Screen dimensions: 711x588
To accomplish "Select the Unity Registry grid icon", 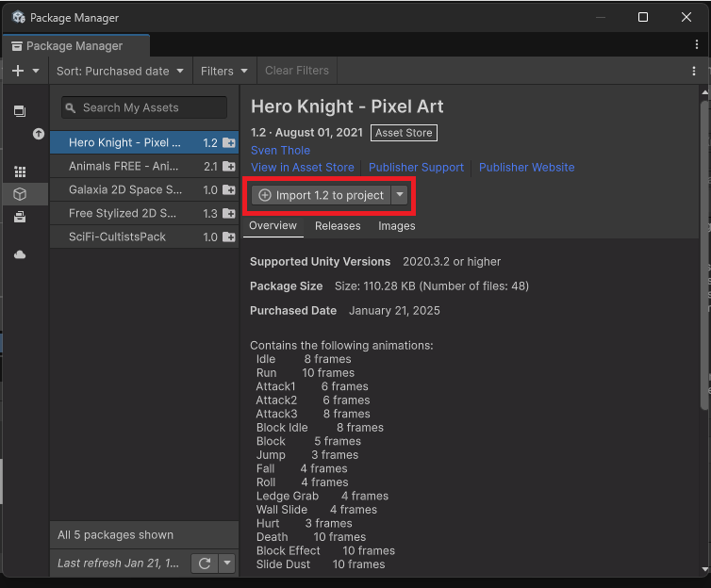I will click(20, 171).
